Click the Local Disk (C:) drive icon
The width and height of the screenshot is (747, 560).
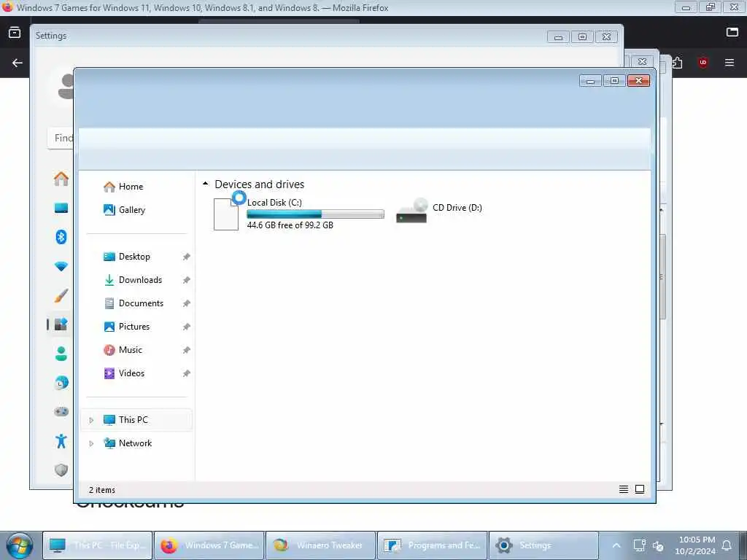click(226, 214)
